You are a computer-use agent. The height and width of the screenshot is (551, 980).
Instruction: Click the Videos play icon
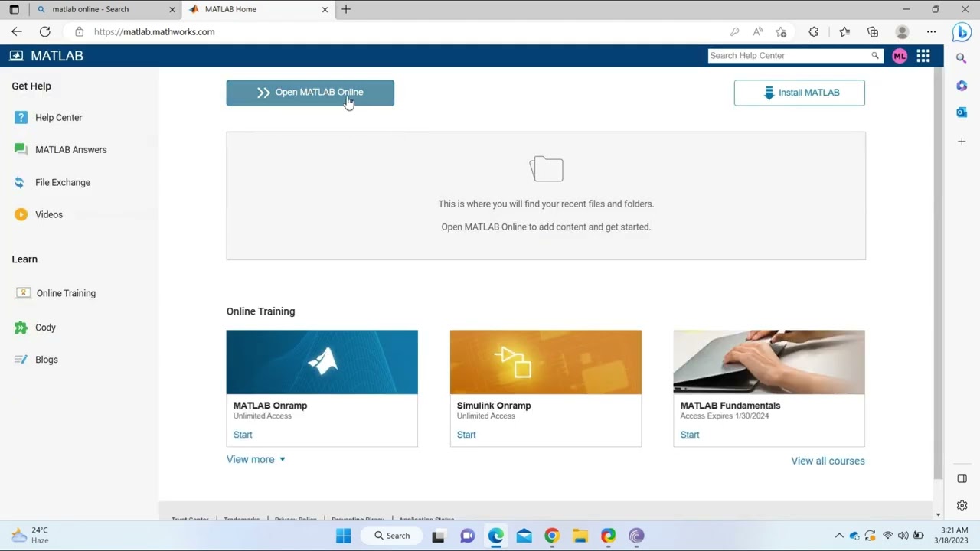pyautogui.click(x=21, y=214)
